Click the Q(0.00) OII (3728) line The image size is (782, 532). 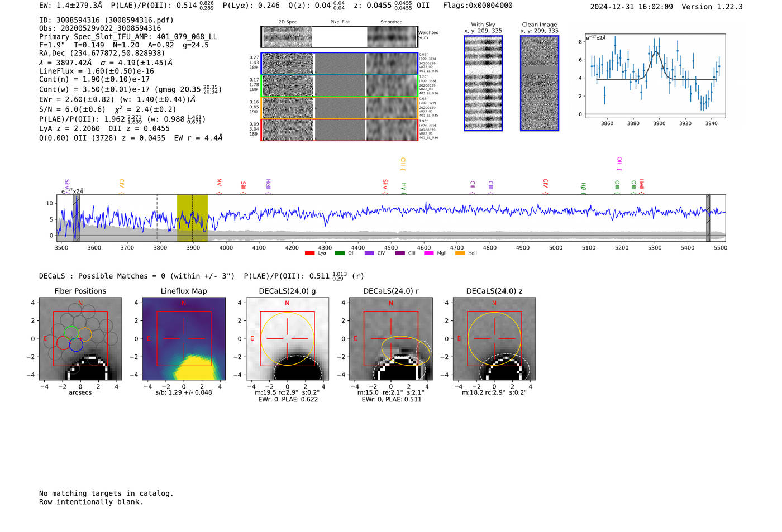pos(131,137)
